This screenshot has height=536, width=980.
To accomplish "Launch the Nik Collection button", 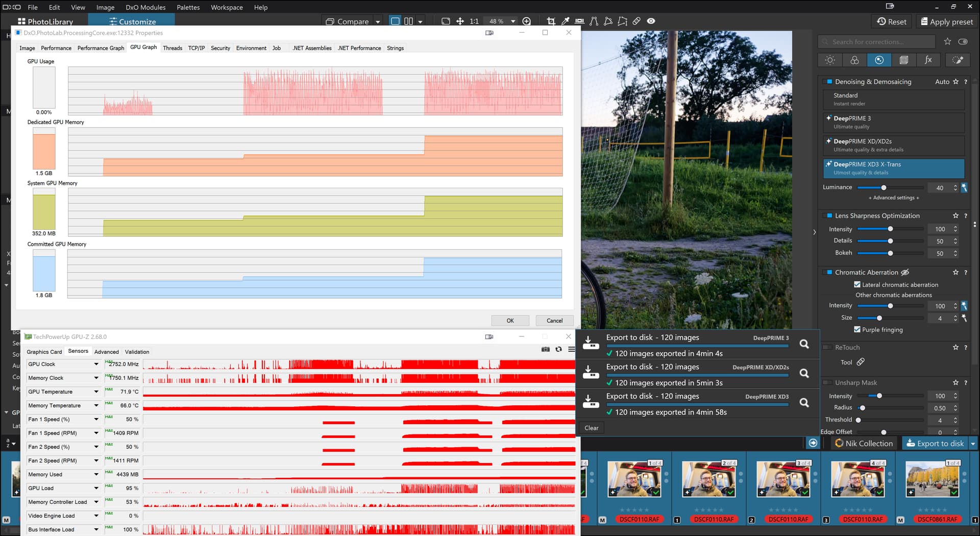I will (x=864, y=444).
